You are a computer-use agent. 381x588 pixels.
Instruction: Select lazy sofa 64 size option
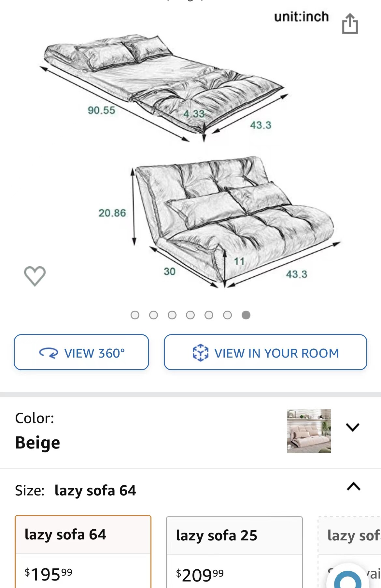(x=83, y=551)
